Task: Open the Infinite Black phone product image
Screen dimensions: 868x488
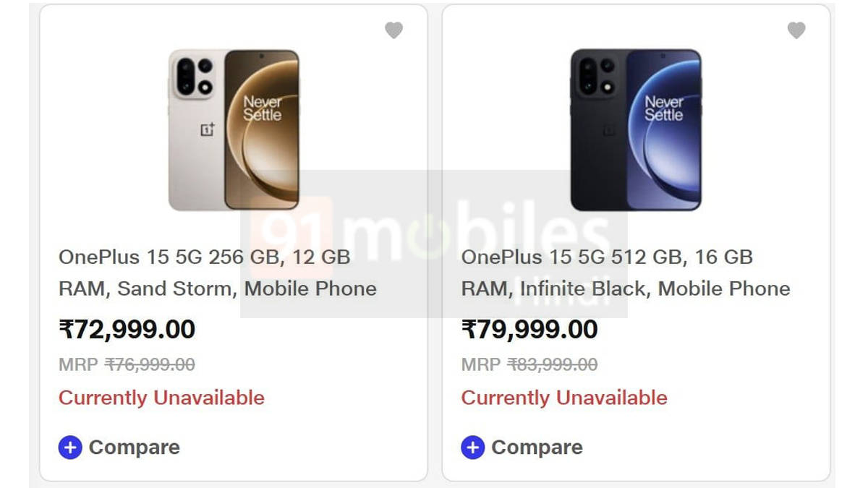Action: pyautogui.click(x=636, y=130)
